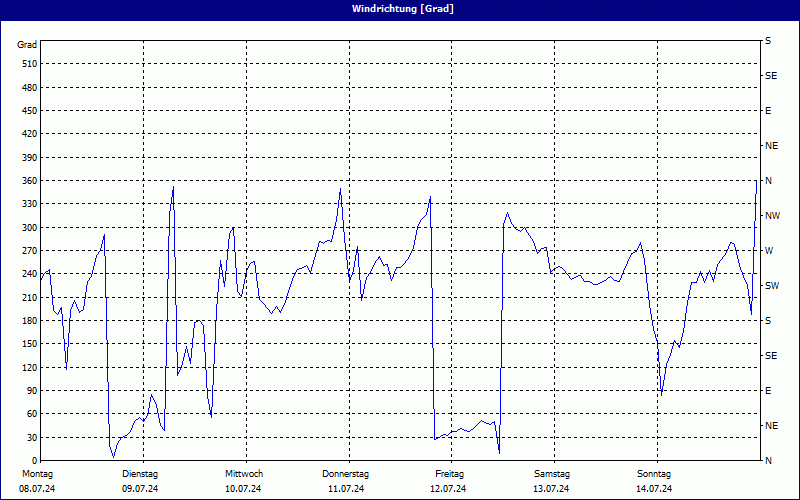
Task: Click the 'SE' compass label beside the 480 gridline
Action: (x=771, y=76)
